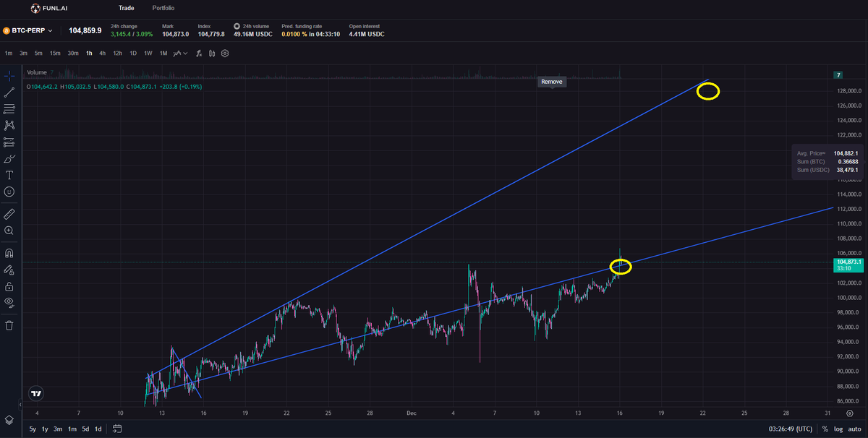The width and height of the screenshot is (868, 438).
Task: Open the forecasting and measurement tools
Action: [9, 142]
